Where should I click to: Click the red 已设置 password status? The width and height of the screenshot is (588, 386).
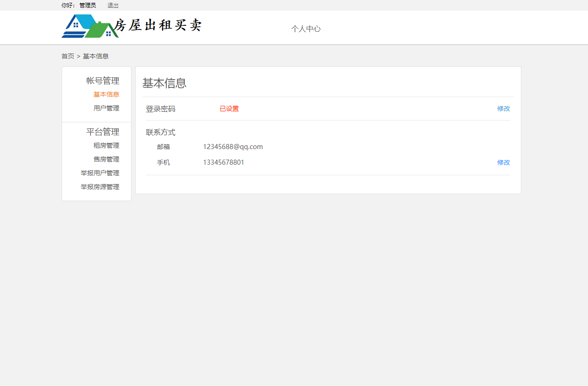click(229, 109)
